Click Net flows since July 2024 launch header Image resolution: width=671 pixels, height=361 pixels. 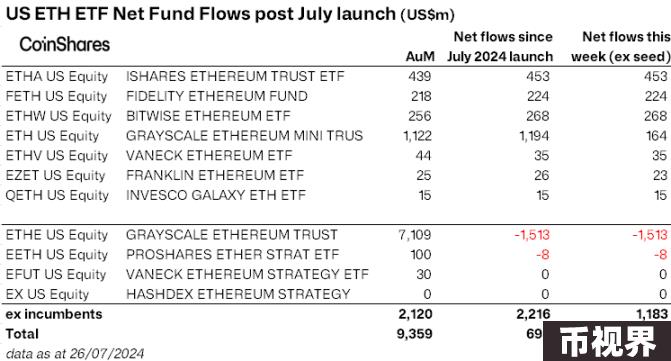[x=500, y=47]
